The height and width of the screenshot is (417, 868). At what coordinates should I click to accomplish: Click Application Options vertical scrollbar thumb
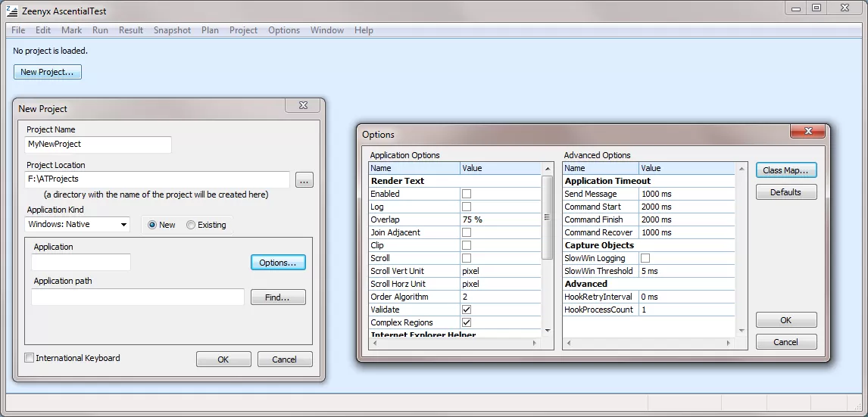(x=548, y=217)
